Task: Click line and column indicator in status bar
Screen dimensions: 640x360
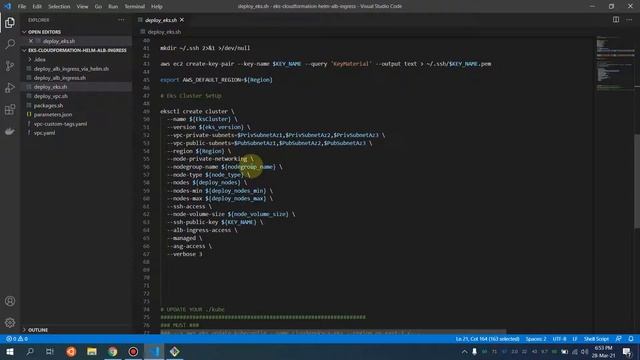Action: tap(487, 339)
